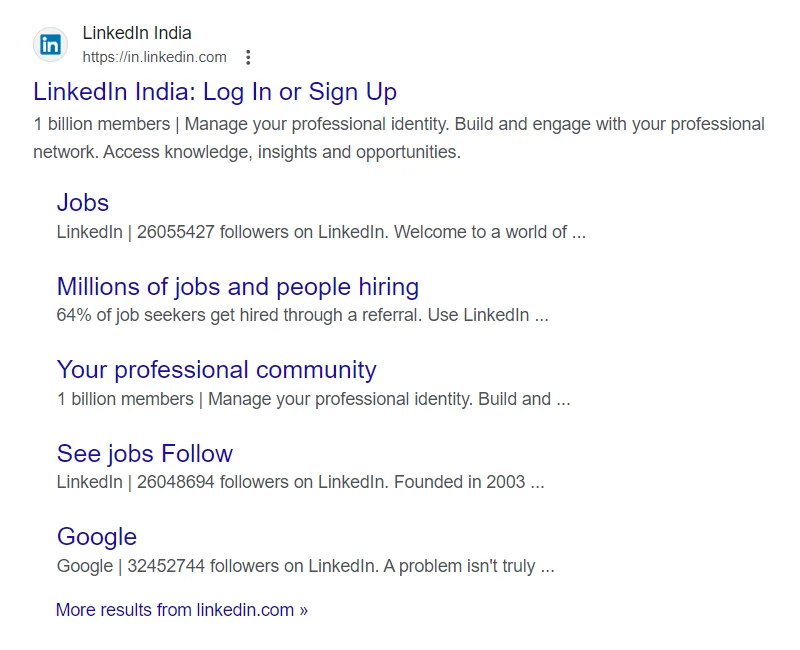Click snippet under 'Your professional community'
The image size is (800, 650).
pos(312,399)
